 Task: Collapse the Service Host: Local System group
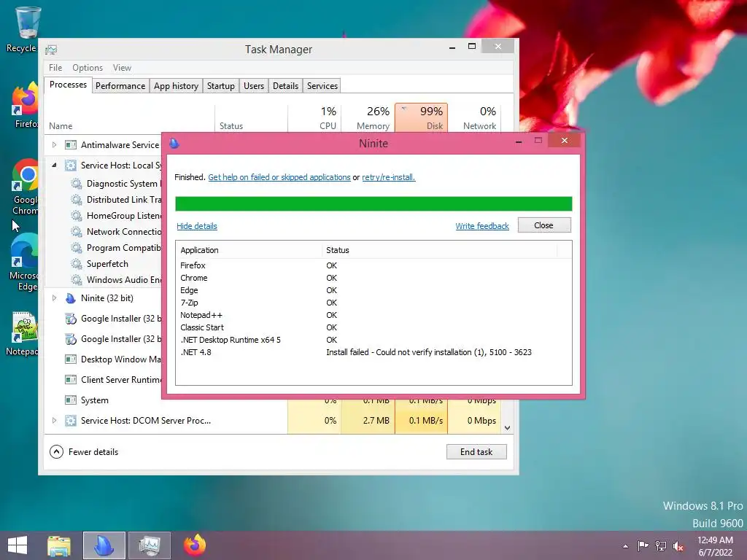54,166
